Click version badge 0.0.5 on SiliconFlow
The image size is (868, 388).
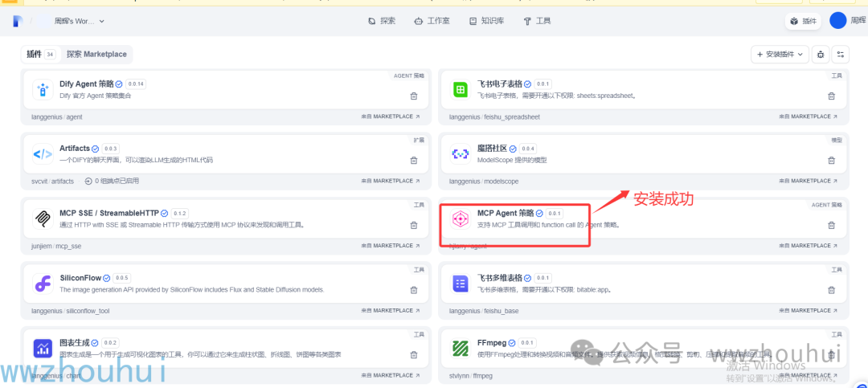tap(122, 278)
